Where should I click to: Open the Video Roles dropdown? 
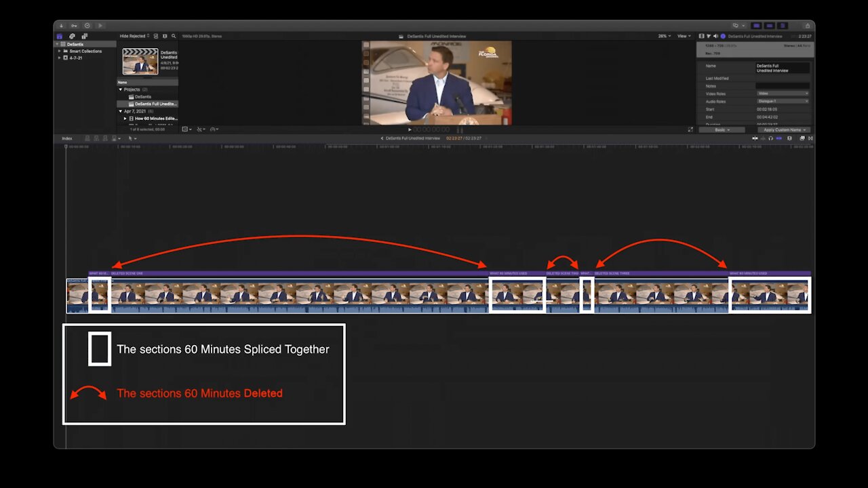click(x=783, y=94)
